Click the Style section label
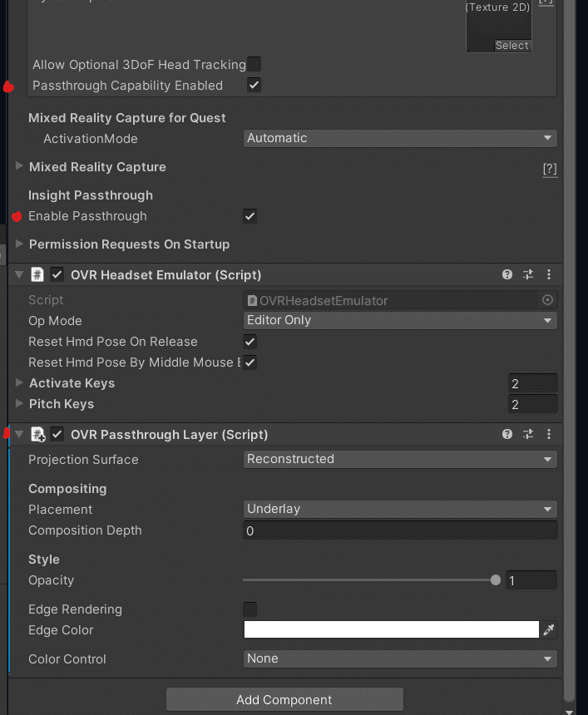This screenshot has width=588, height=715. point(44,559)
